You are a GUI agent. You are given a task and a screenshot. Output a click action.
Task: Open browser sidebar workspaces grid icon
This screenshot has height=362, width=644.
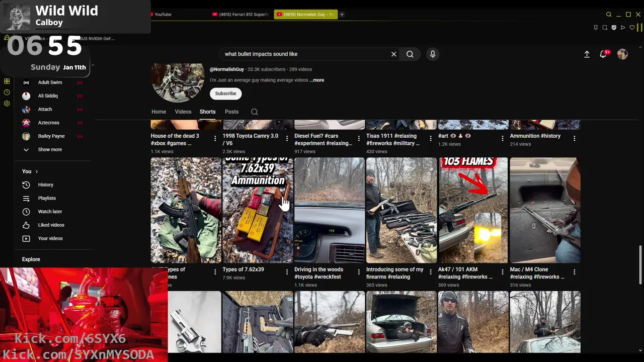7,81
